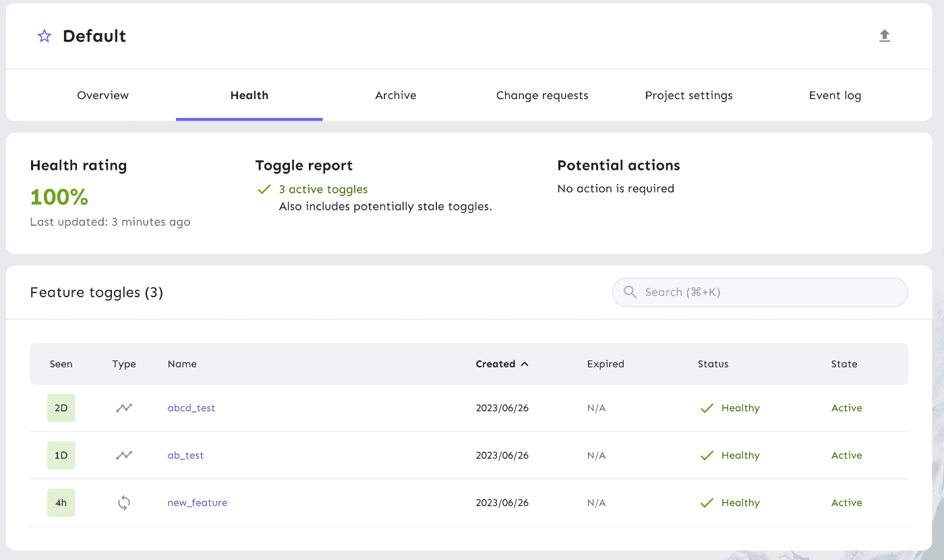Switch to the Overview tab

(x=102, y=96)
